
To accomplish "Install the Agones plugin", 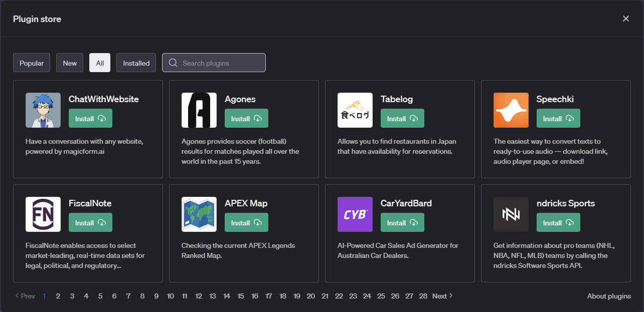I will coord(246,119).
